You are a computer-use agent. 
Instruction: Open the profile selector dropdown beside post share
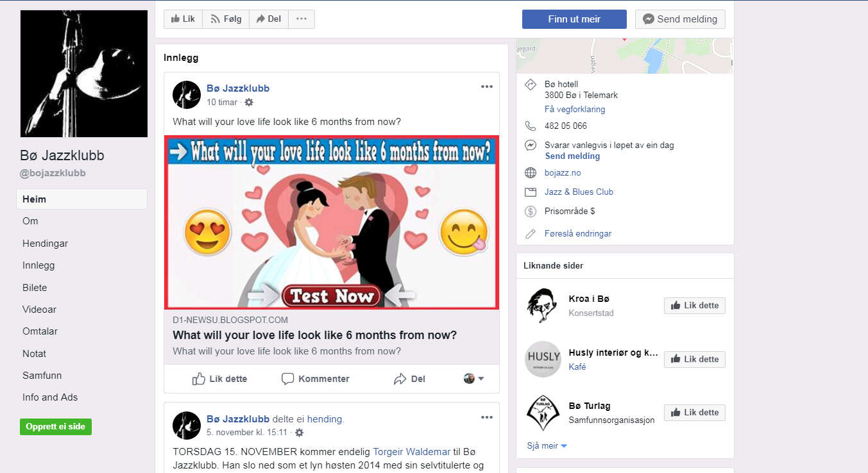coord(473,379)
